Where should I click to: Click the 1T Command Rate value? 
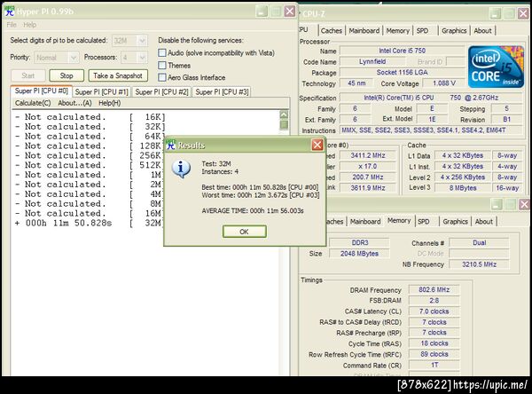(x=434, y=365)
